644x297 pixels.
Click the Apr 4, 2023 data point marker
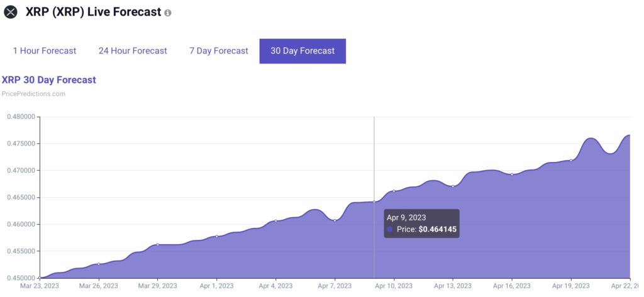pyautogui.click(x=275, y=220)
